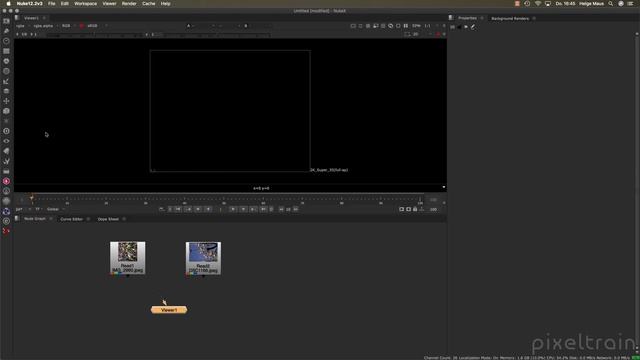Open the Channel nodes menu icon
The width and height of the screenshot is (640, 360).
[x=6, y=51]
